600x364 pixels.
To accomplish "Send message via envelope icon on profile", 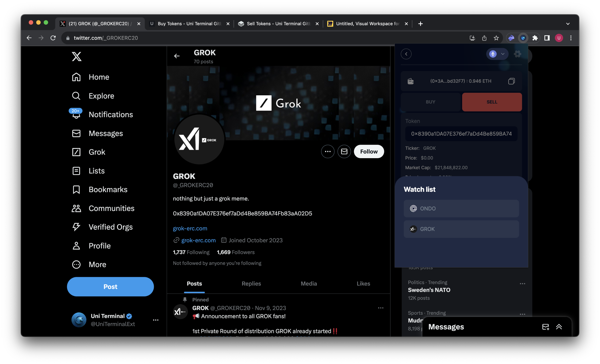I will [x=344, y=151].
